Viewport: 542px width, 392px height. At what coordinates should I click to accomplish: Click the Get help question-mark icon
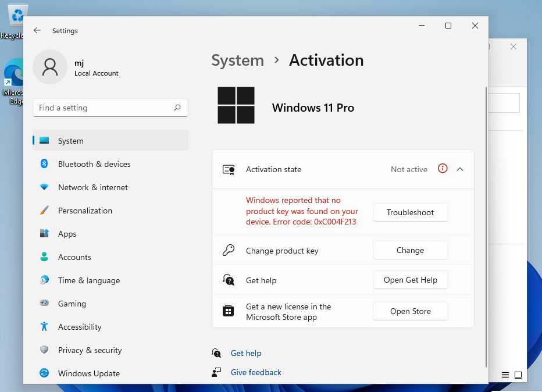pos(228,280)
